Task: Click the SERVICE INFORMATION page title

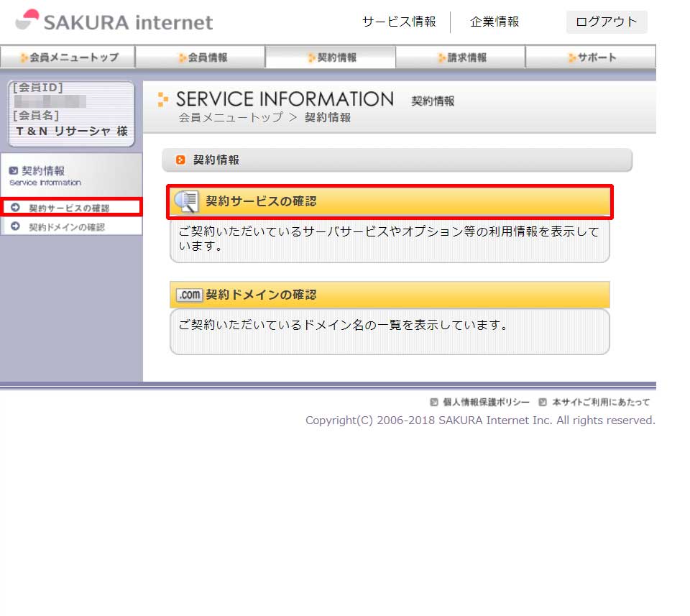Action: [x=285, y=99]
